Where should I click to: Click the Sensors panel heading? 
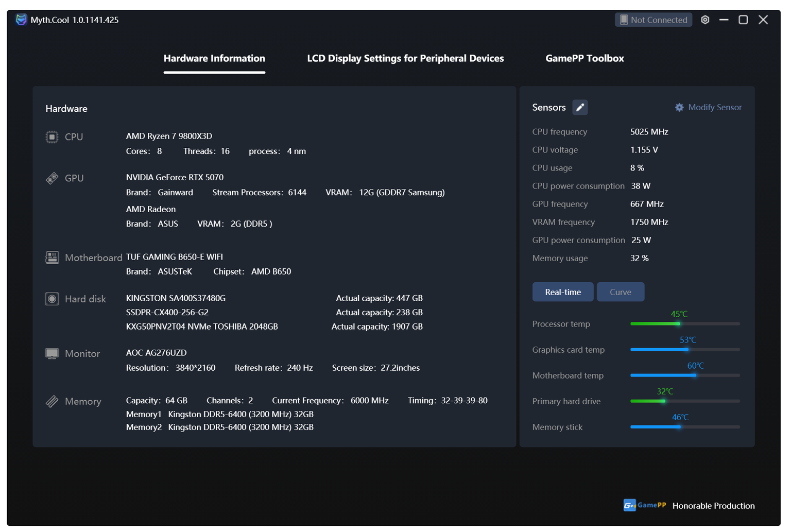click(549, 107)
